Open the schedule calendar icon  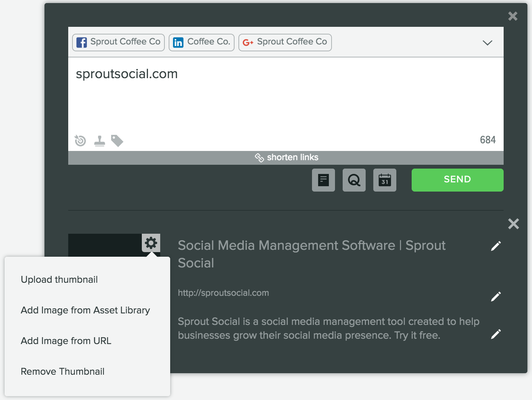pos(385,180)
